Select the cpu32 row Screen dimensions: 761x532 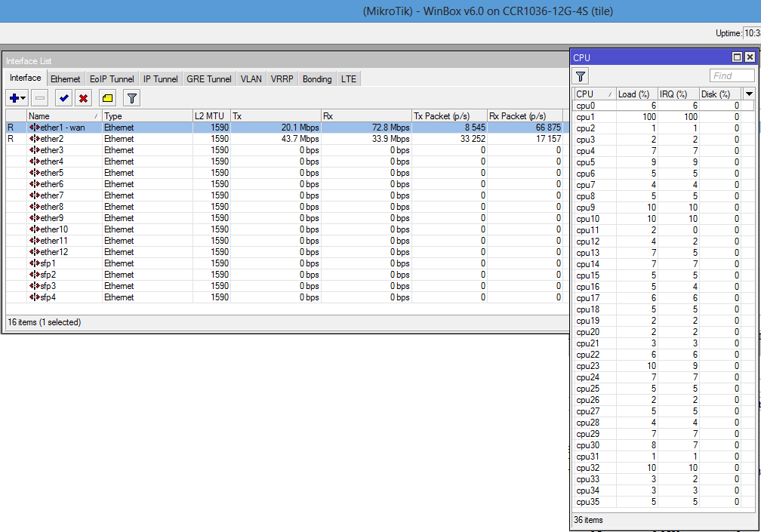click(664, 468)
